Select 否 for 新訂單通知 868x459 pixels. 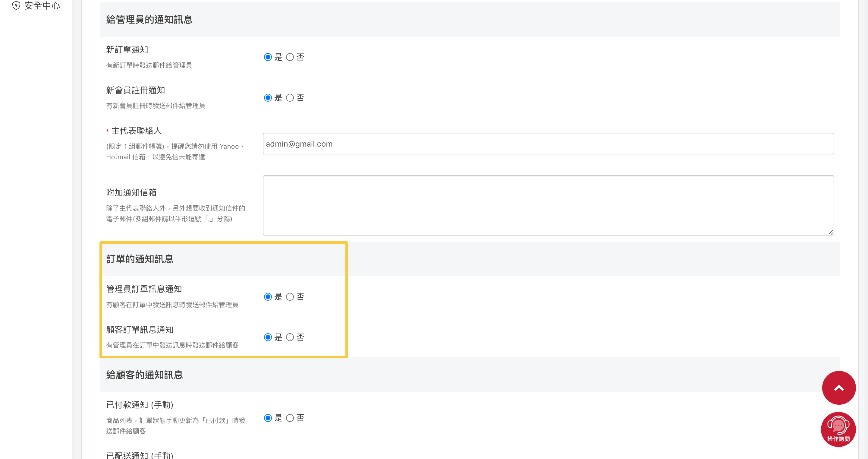[290, 57]
